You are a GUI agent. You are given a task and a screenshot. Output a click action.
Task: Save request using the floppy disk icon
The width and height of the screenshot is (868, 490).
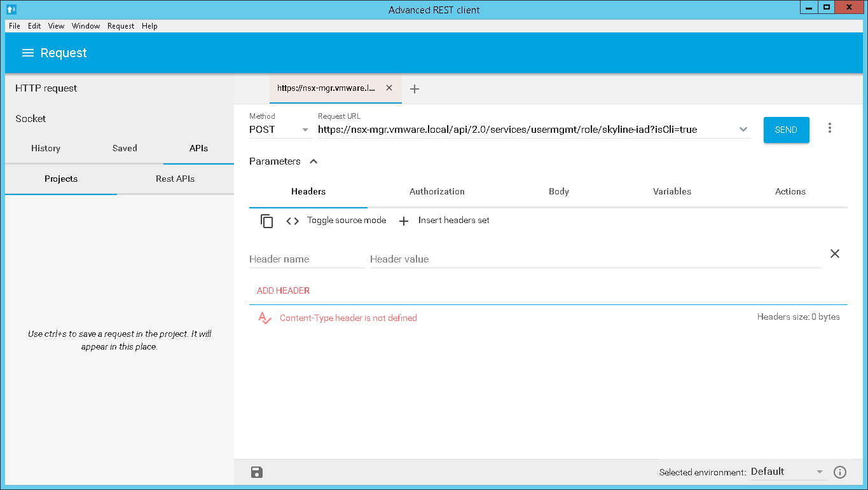click(257, 472)
